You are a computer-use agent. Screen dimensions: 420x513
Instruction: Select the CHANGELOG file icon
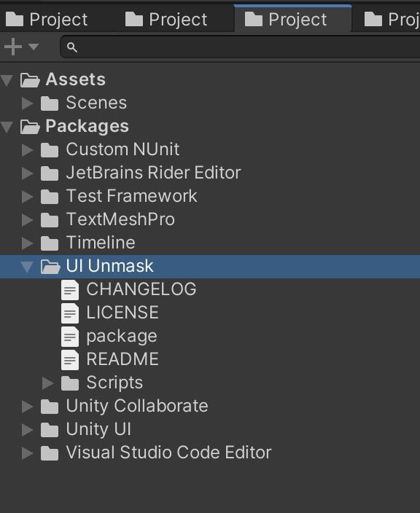click(70, 289)
